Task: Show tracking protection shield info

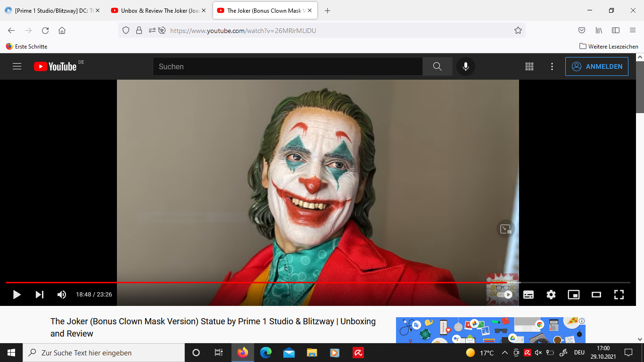Action: point(126,30)
